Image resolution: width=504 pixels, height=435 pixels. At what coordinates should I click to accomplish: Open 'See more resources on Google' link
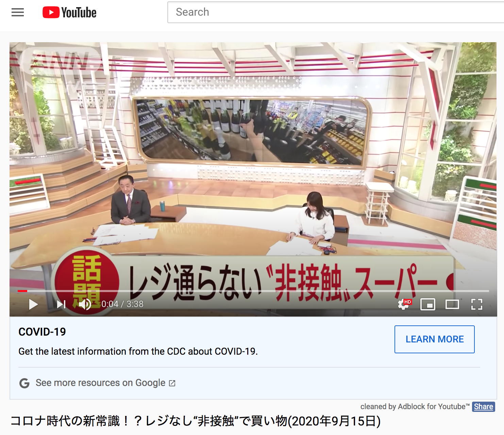click(100, 383)
